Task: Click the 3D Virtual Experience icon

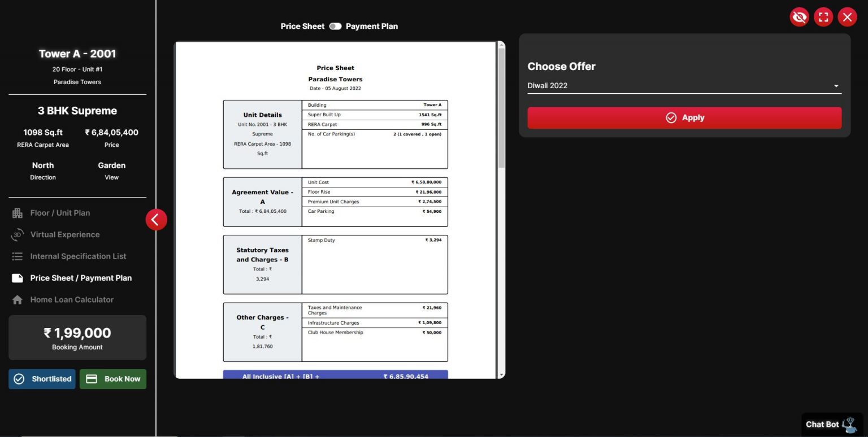Action: [18, 235]
